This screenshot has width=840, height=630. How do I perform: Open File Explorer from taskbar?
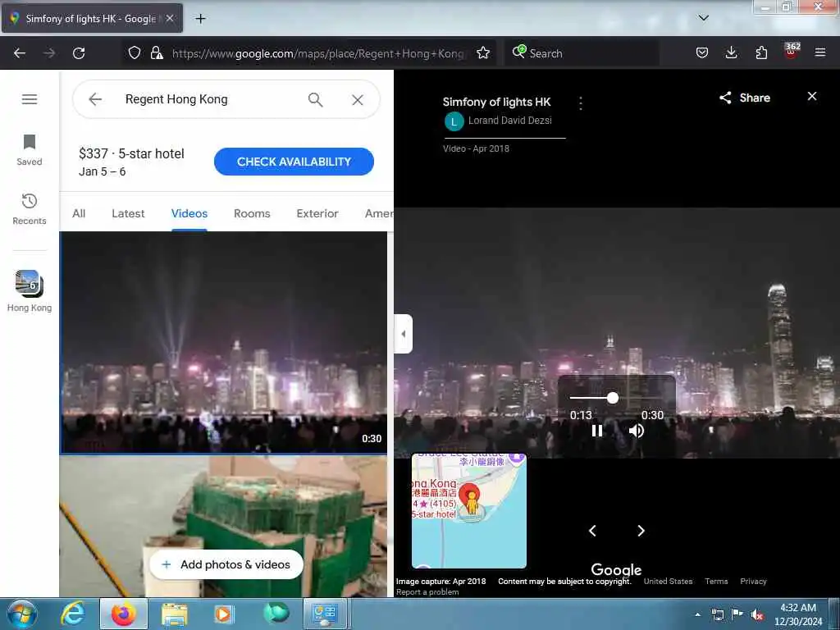tap(175, 614)
